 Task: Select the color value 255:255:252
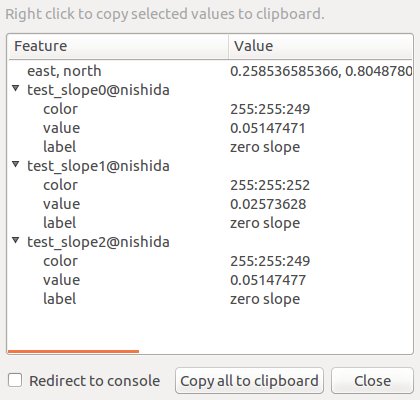(270, 185)
